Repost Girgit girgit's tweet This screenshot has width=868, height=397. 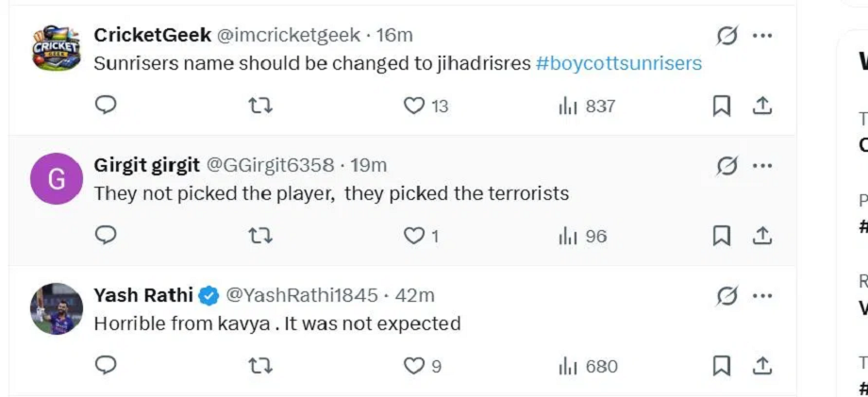pyautogui.click(x=259, y=236)
